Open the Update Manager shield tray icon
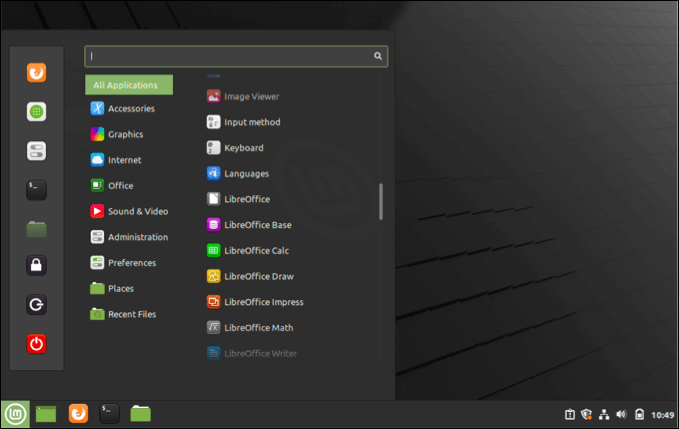 tap(587, 415)
